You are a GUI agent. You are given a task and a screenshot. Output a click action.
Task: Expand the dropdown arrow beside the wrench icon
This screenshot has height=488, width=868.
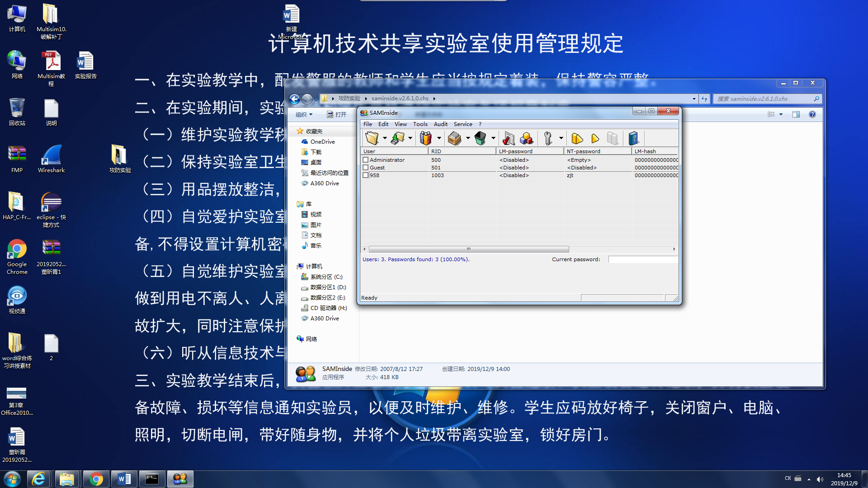pyautogui.click(x=561, y=138)
